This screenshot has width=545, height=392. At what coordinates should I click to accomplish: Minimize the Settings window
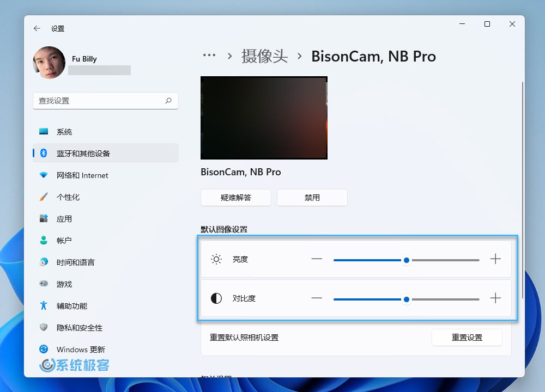pyautogui.click(x=462, y=24)
